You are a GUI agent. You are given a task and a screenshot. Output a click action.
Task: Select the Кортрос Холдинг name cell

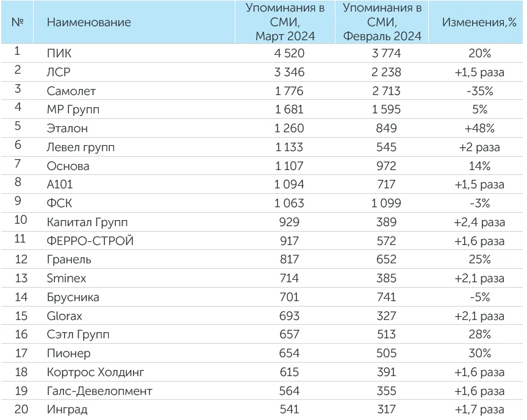(95, 372)
